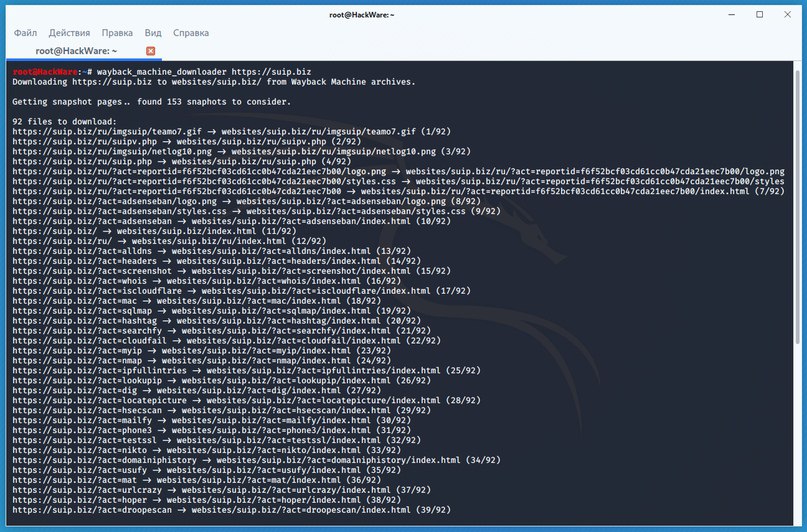This screenshot has height=532, width=807.
Task: Click the reportid index.html (7/92) line
Action: pos(398,191)
